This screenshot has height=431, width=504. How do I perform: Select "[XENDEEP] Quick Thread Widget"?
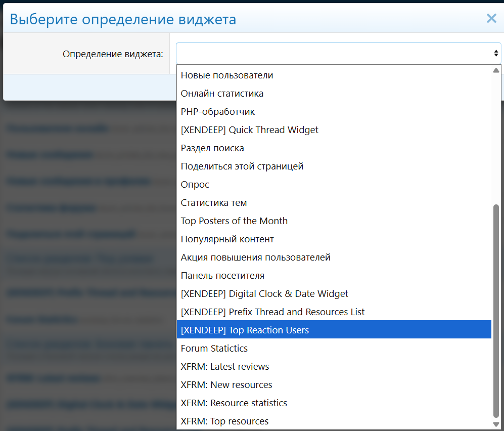point(250,130)
